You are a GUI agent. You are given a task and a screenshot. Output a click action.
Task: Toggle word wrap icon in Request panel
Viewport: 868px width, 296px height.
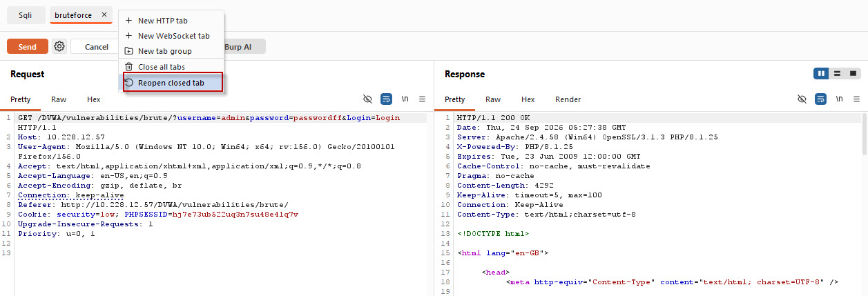[386, 99]
